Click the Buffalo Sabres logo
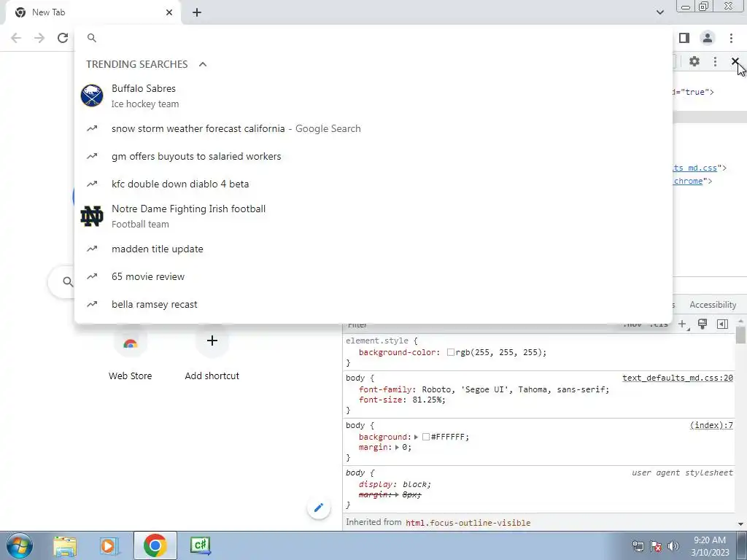Image resolution: width=747 pixels, height=560 pixels. (92, 96)
